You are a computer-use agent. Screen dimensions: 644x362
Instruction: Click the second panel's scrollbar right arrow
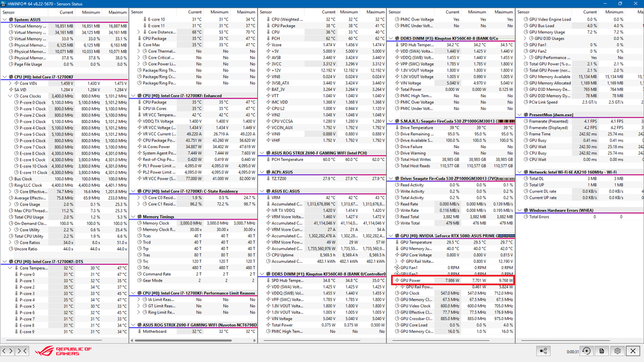[x=255, y=340]
